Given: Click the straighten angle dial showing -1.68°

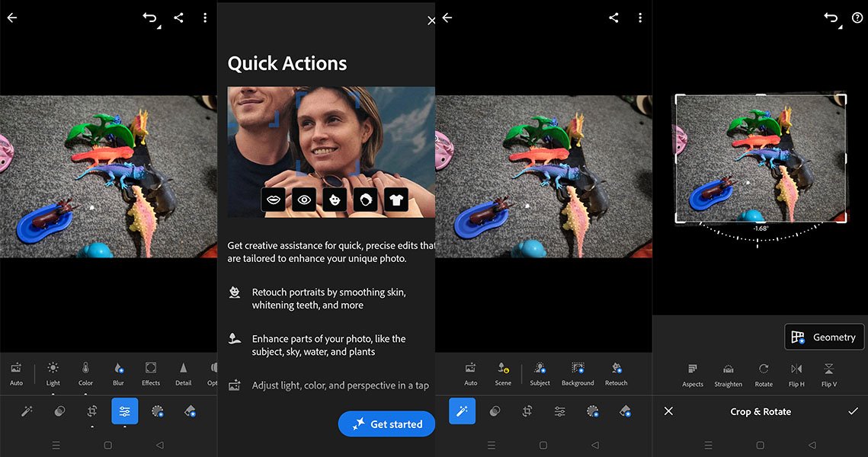Looking at the screenshot, I should 760,234.
